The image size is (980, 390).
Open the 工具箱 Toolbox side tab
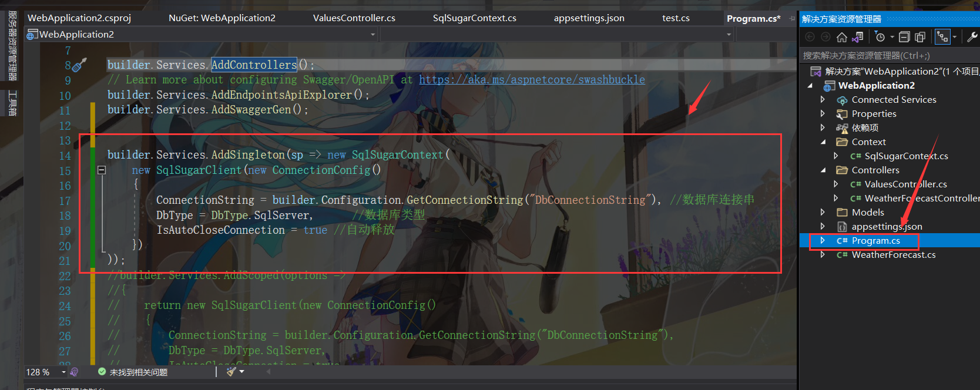12,103
